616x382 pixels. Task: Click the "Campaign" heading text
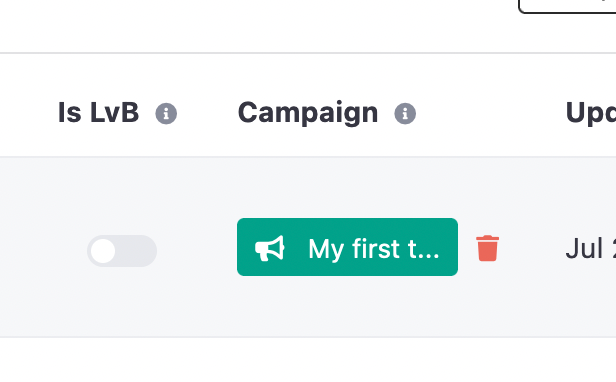308,113
